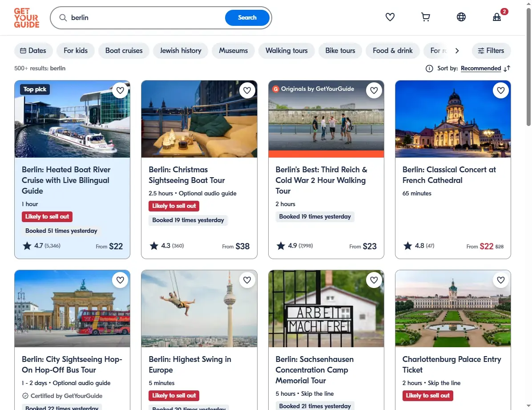Open the wishlist heart icon in header
The height and width of the screenshot is (410, 532).
[390, 17]
